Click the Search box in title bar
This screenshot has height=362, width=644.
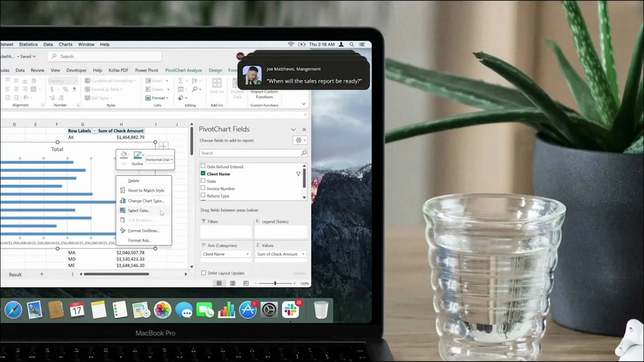(105, 56)
